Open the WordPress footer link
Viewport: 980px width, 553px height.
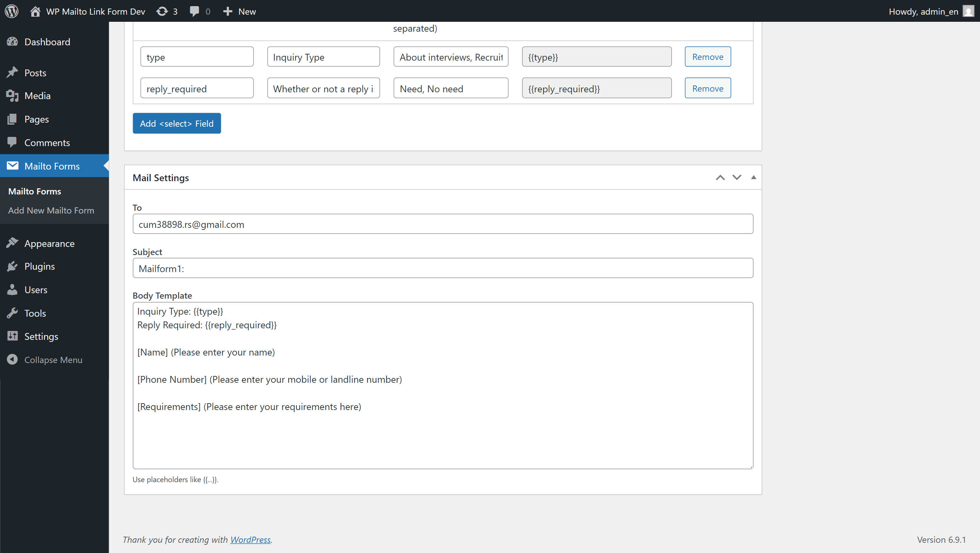pos(250,540)
